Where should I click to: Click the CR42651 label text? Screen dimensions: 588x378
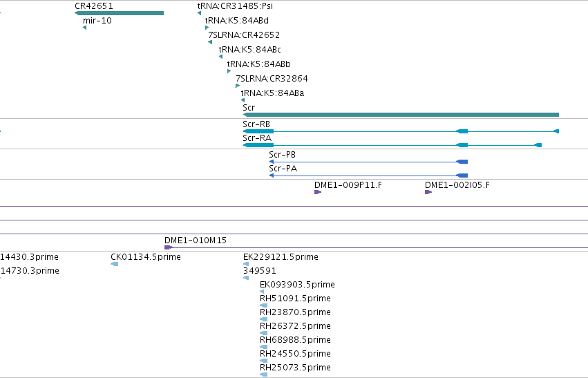click(94, 6)
